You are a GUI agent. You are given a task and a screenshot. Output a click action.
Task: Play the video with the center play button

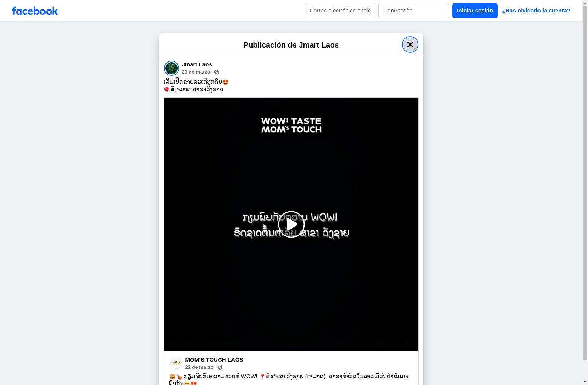291,224
